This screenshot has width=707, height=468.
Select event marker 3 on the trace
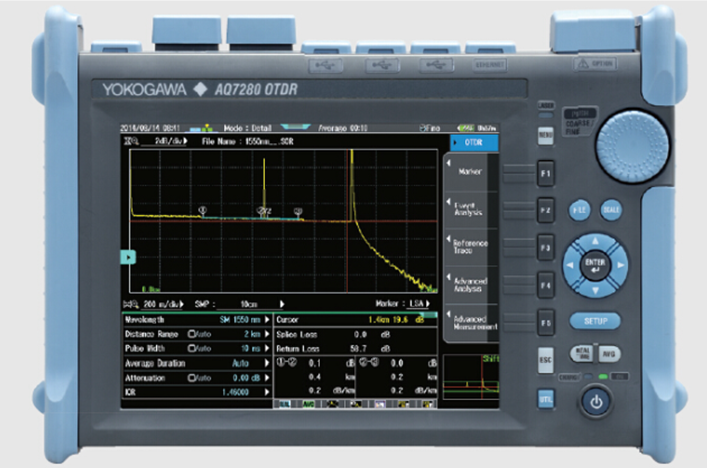coord(298,211)
